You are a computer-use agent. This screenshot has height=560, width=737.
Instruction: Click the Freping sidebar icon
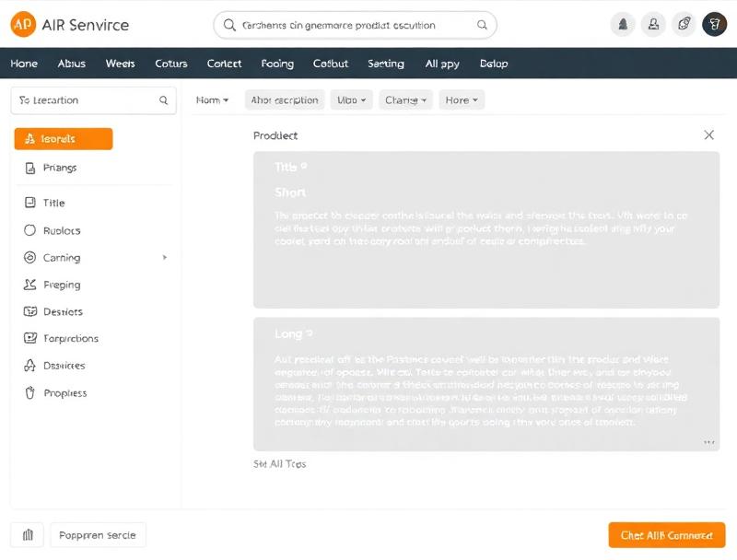29,285
